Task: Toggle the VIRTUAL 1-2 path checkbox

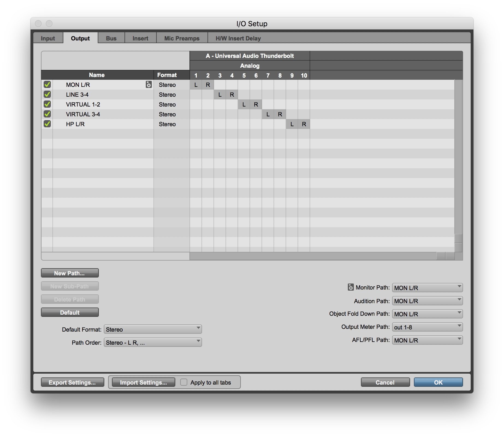Action: tap(47, 105)
